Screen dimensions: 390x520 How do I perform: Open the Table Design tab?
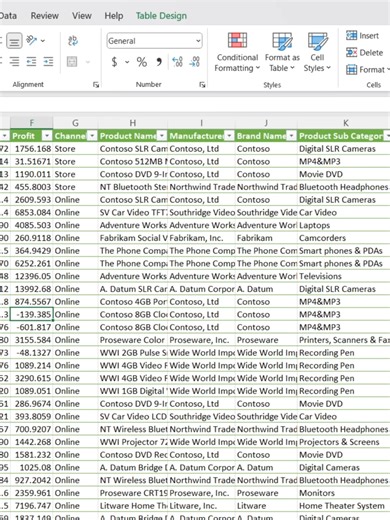(x=161, y=16)
